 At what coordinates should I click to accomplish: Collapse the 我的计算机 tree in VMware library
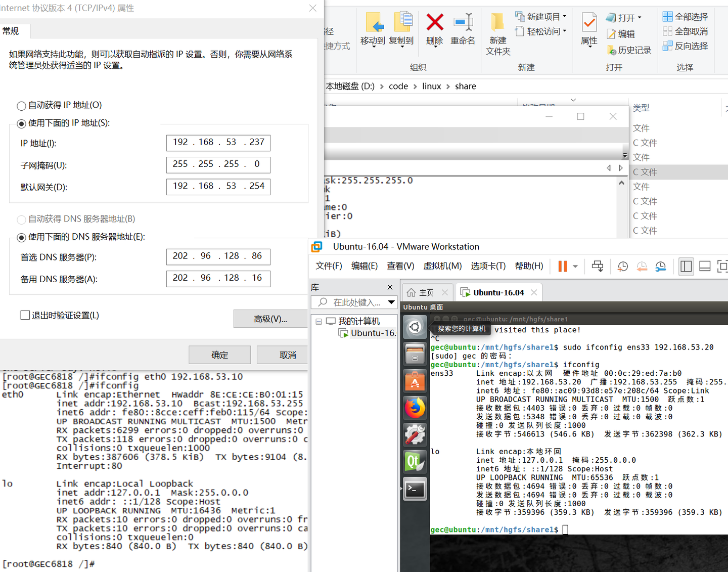pos(318,321)
